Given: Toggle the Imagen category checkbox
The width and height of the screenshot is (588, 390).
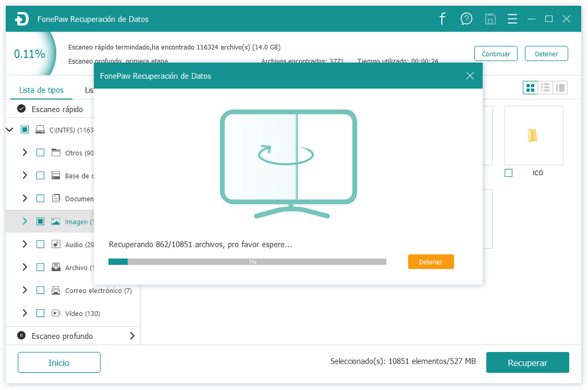Looking at the screenshot, I should tap(40, 221).
